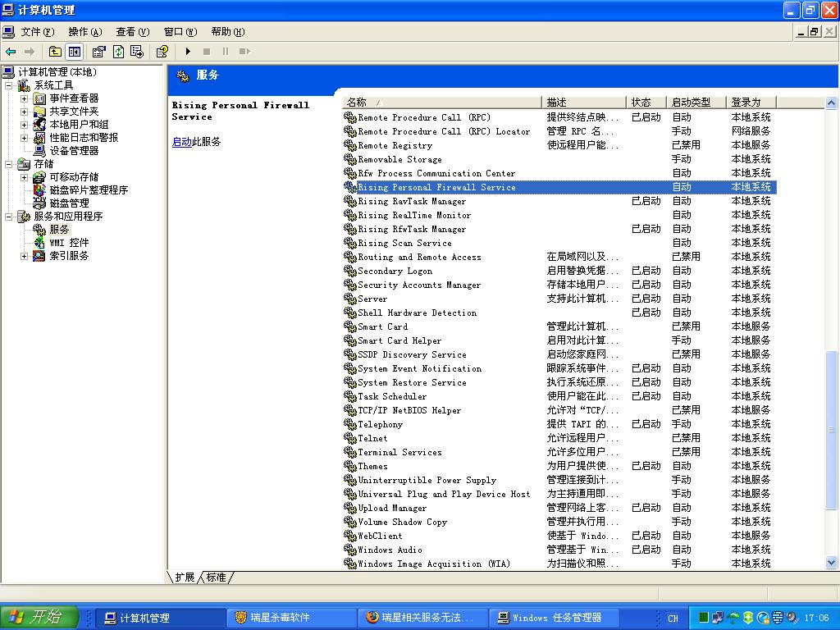Click the 启动 link to start service

181,142
